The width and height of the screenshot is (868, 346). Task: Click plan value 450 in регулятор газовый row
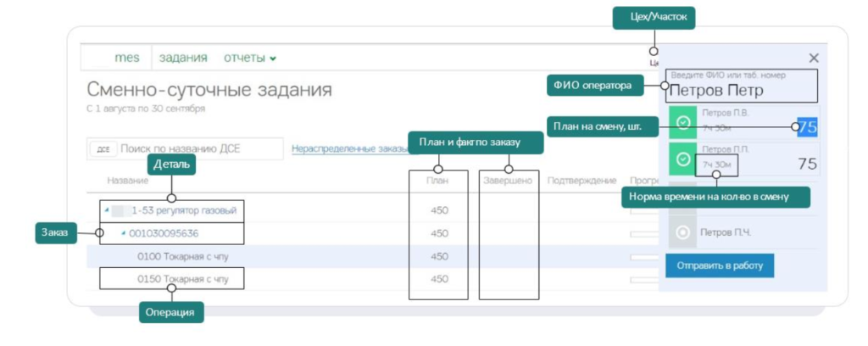click(x=440, y=210)
